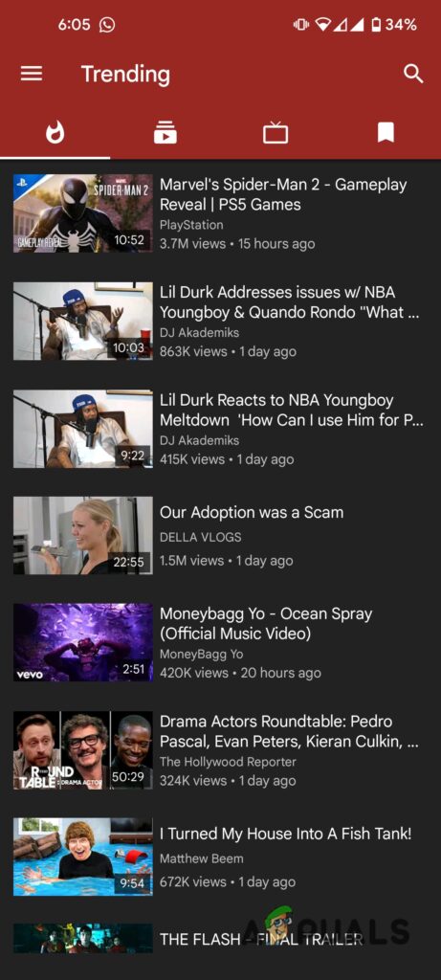
Task: Open the Bookmarked playlists tab icon
Action: coord(386,132)
